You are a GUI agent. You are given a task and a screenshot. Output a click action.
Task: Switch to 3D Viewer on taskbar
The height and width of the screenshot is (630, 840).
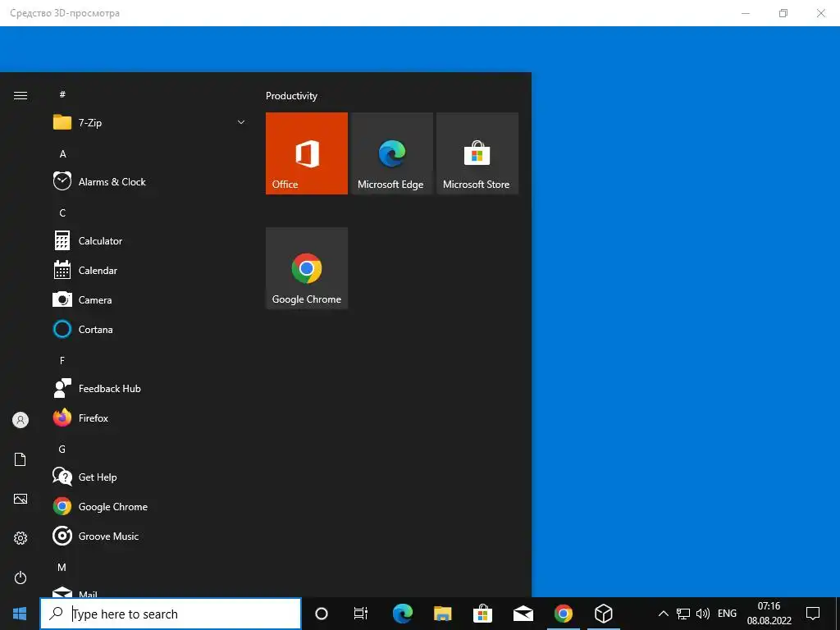[x=603, y=614]
